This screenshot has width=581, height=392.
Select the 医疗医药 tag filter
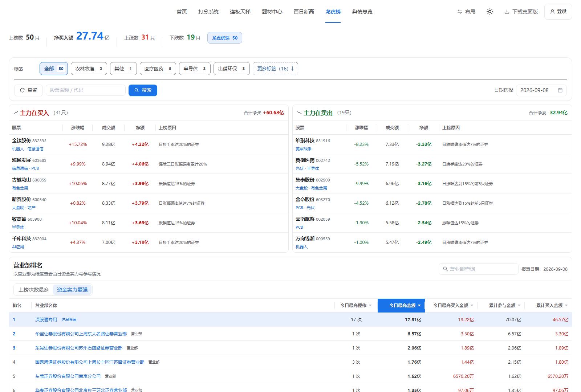[158, 69]
